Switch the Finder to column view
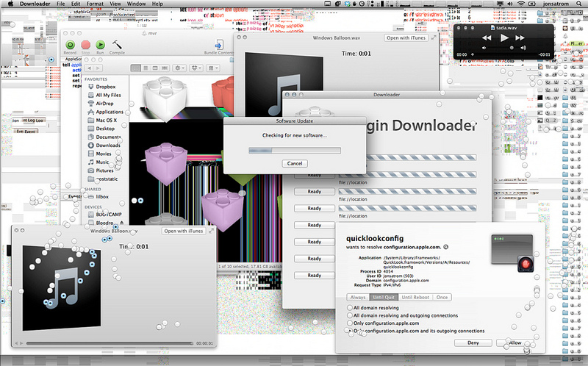588x366 pixels. [x=155, y=68]
